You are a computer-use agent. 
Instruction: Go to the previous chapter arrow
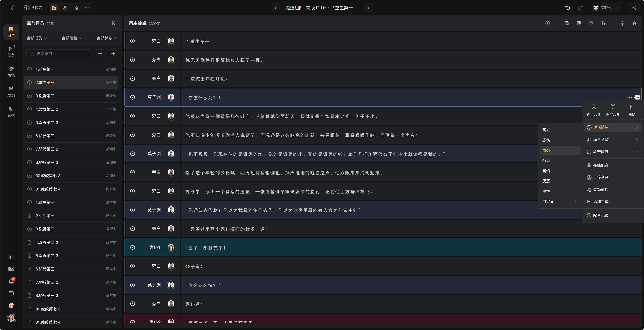click(x=276, y=8)
